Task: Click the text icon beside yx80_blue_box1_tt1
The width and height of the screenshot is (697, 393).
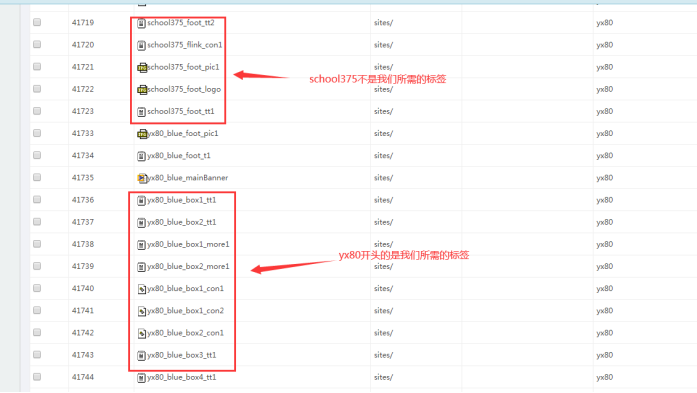Action: [141, 201]
